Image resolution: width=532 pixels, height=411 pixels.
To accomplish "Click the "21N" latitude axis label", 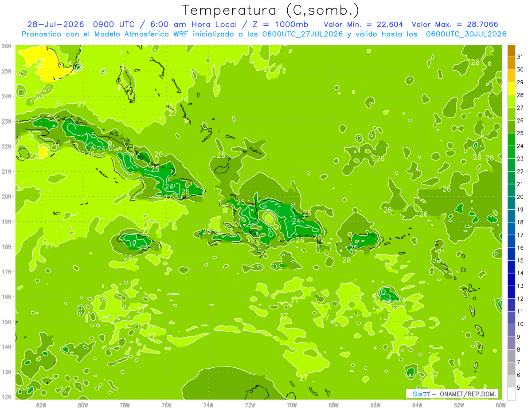I will [7, 172].
